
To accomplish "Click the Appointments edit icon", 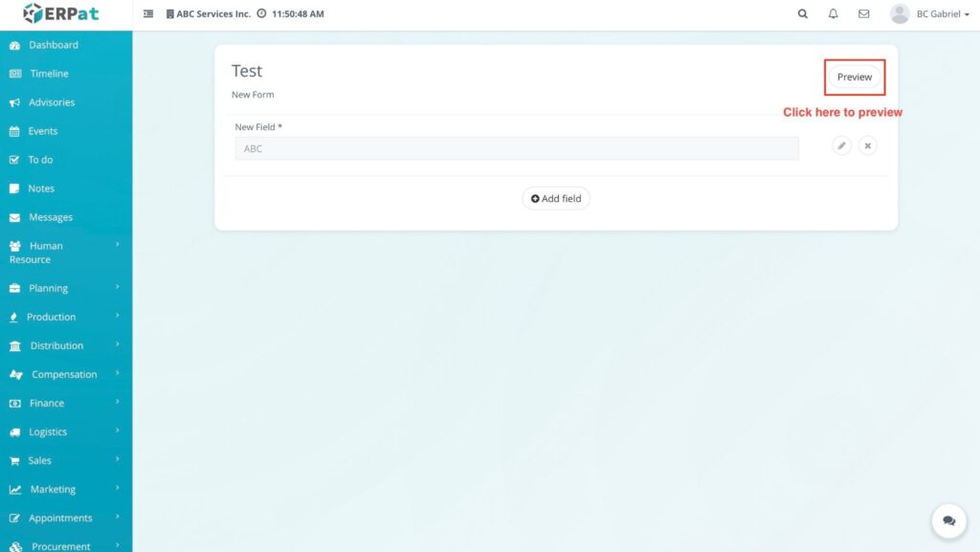I will click(15, 519).
